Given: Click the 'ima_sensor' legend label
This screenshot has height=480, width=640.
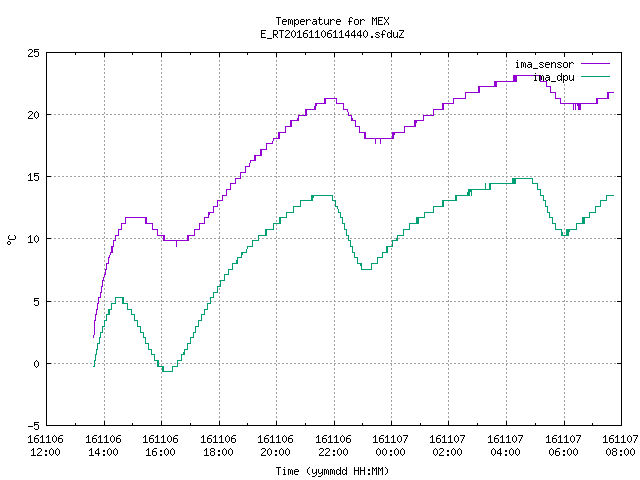Looking at the screenshot, I should click(x=544, y=64).
